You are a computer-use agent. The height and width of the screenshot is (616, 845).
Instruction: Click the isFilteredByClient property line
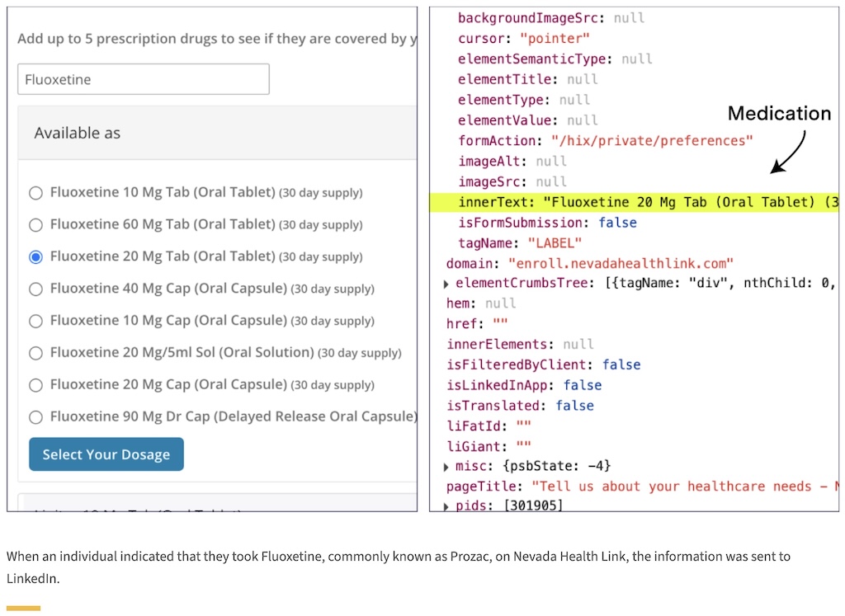[543, 365]
